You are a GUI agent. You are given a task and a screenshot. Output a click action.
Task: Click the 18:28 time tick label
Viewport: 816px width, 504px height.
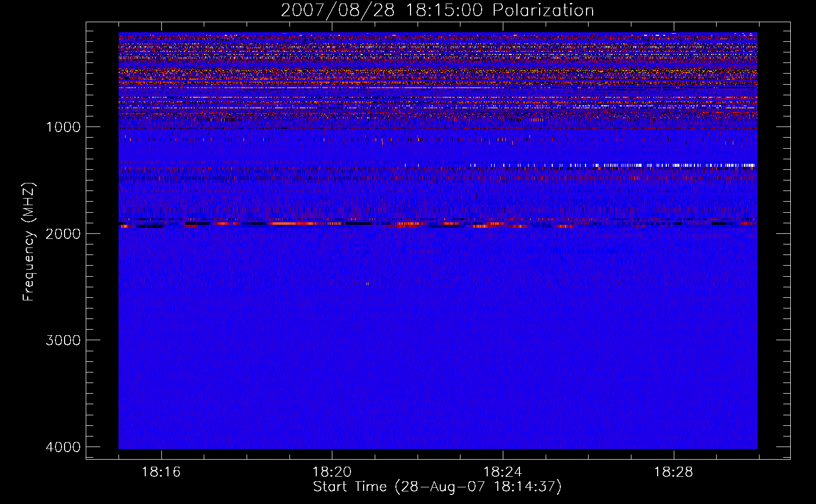674,472
